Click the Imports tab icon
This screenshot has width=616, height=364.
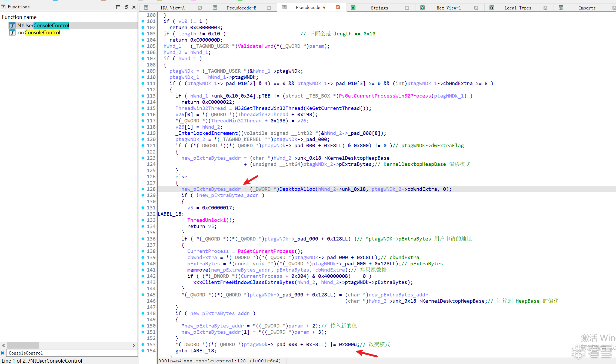[561, 8]
